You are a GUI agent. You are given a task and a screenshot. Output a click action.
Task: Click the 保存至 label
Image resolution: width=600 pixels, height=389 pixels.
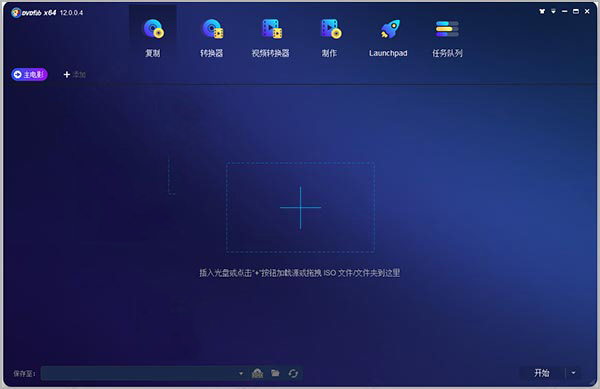[24, 373]
